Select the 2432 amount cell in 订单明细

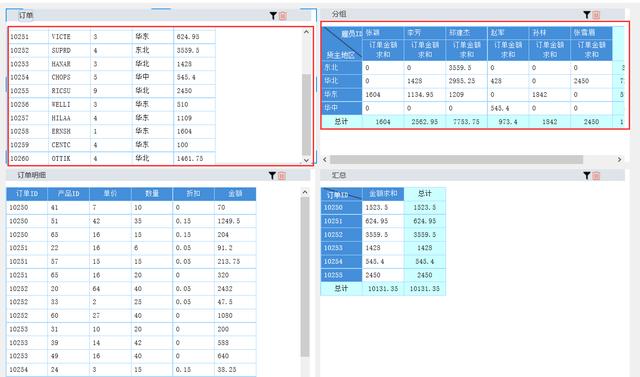[235, 288]
